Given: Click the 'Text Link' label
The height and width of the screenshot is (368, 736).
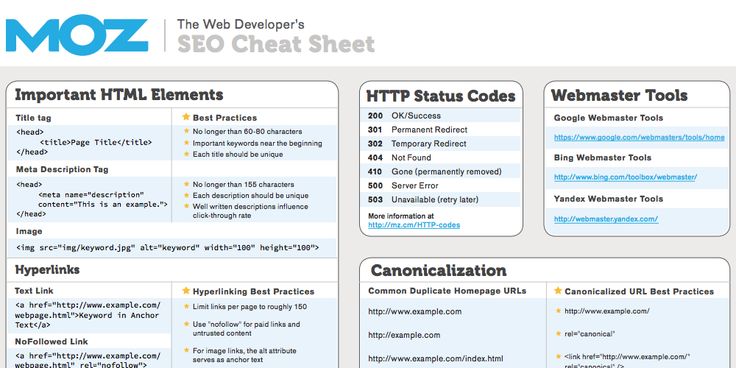Looking at the screenshot, I should click(34, 291).
